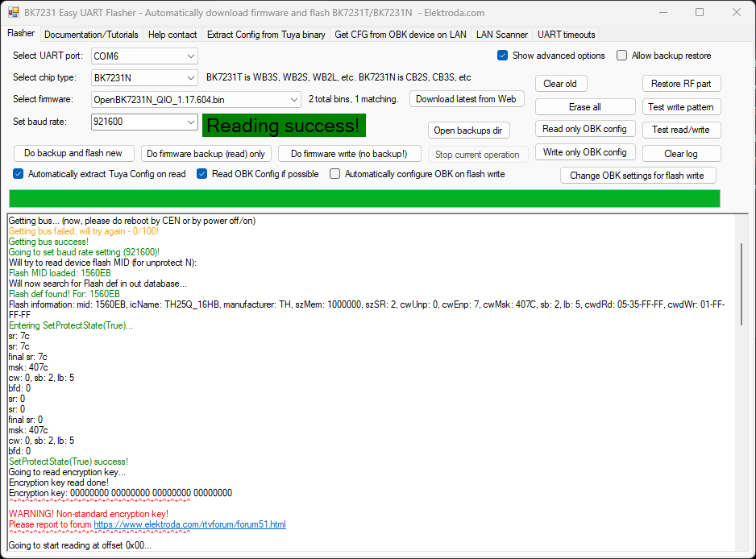The width and height of the screenshot is (756, 559).
Task: Expand the UART port dropdown showing COM6
Action: coord(144,56)
